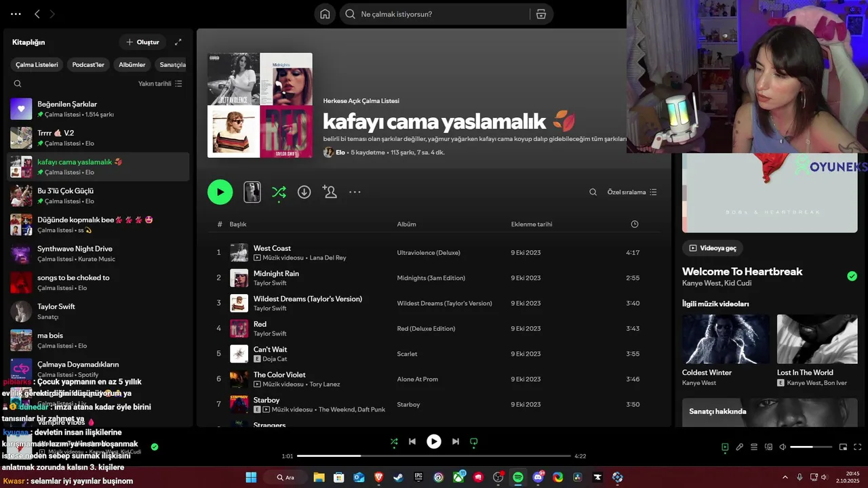
Task: Go forward with the right arrow
Action: 52,14
